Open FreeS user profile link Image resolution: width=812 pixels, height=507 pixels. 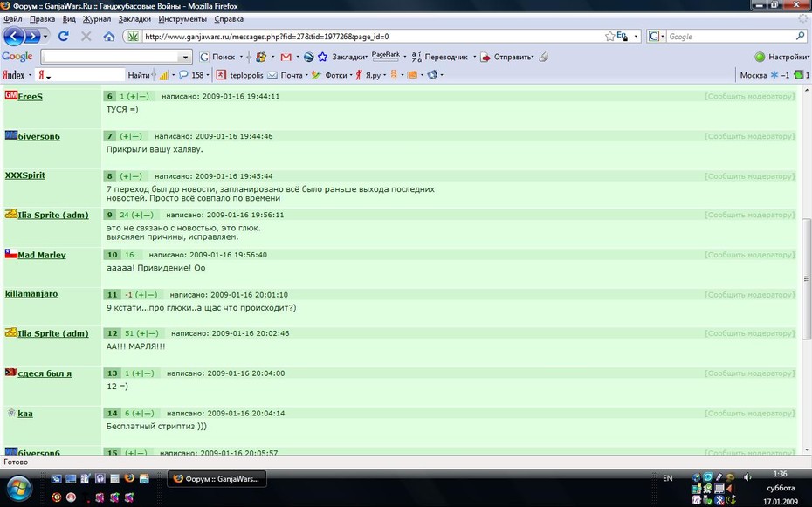point(30,97)
